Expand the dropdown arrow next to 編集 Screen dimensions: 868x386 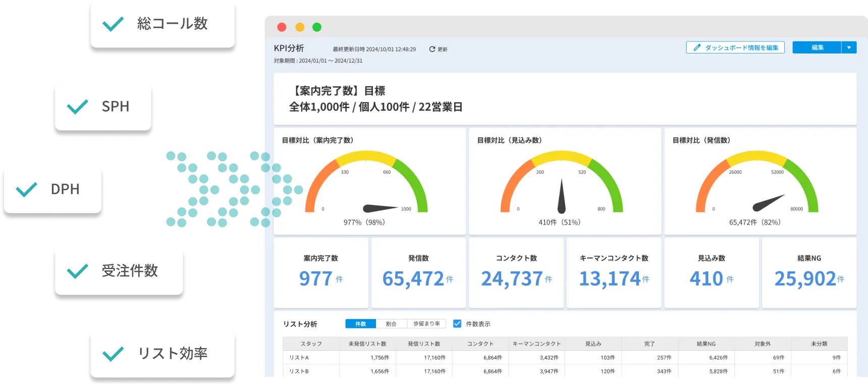click(849, 47)
